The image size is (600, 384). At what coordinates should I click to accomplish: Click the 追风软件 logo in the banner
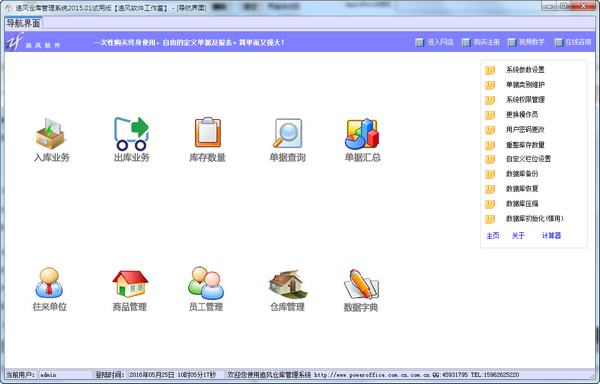click(33, 41)
